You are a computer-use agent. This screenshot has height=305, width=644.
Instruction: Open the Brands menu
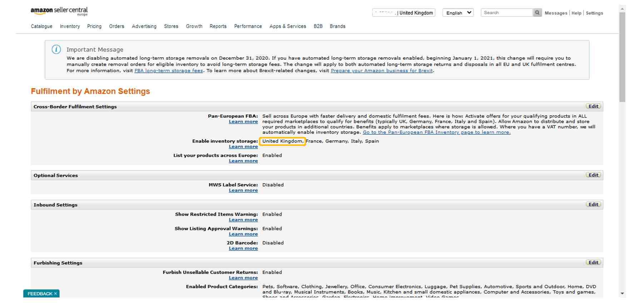coord(337,26)
